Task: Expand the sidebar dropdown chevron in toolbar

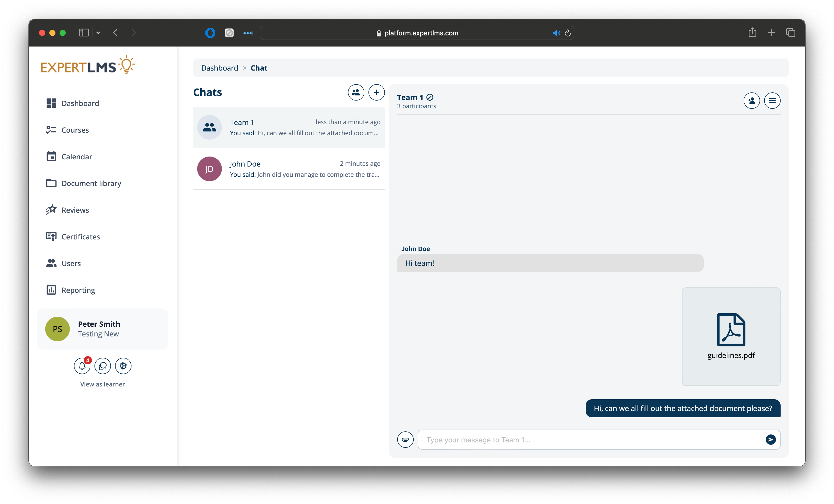Action: 98,33
